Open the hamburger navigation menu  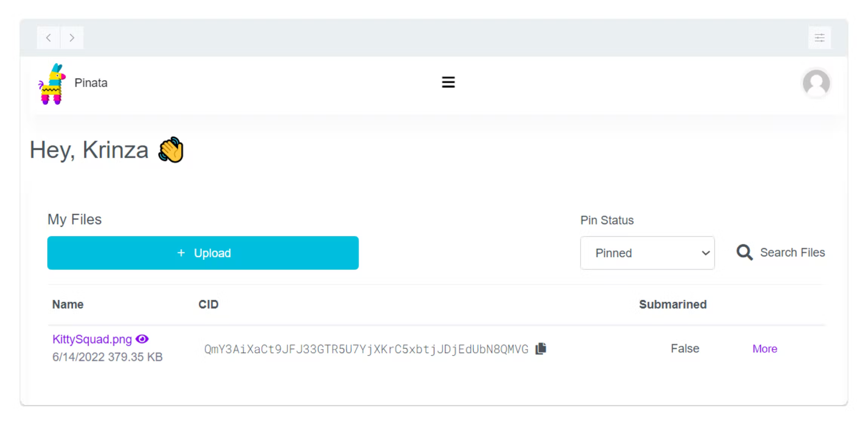[x=448, y=82]
